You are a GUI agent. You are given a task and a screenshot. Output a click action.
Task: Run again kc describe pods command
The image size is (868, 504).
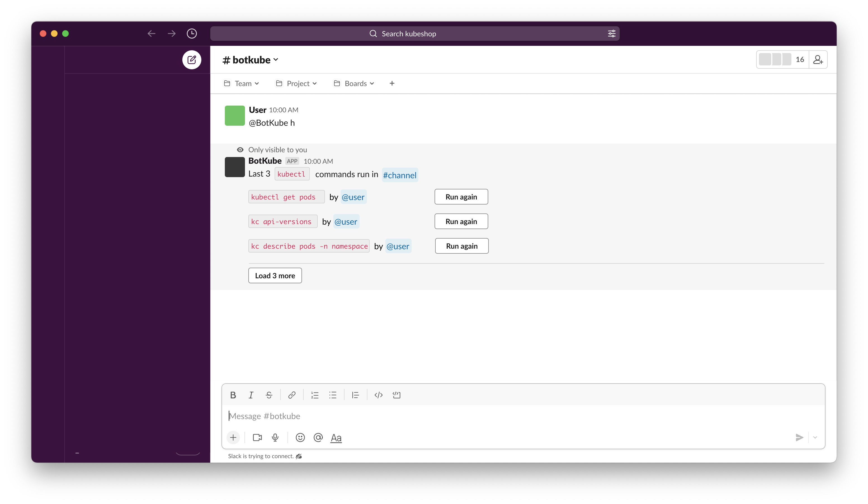point(462,246)
